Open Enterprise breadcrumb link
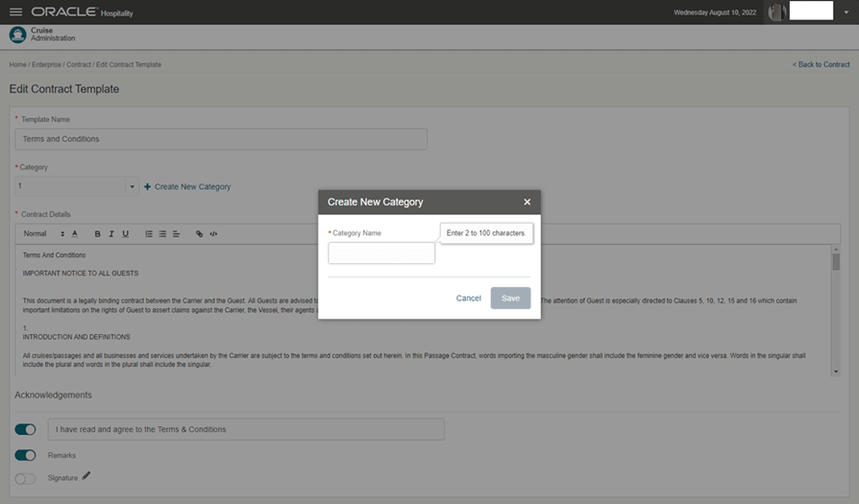859x504 pixels. click(46, 64)
